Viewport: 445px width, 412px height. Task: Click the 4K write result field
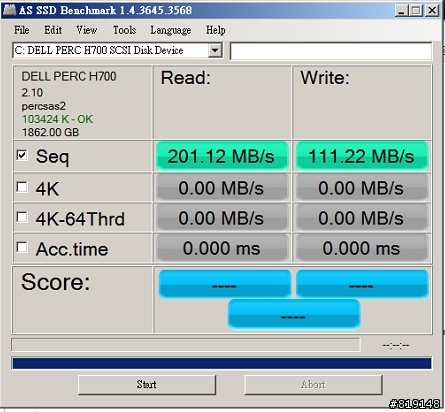[362, 188]
